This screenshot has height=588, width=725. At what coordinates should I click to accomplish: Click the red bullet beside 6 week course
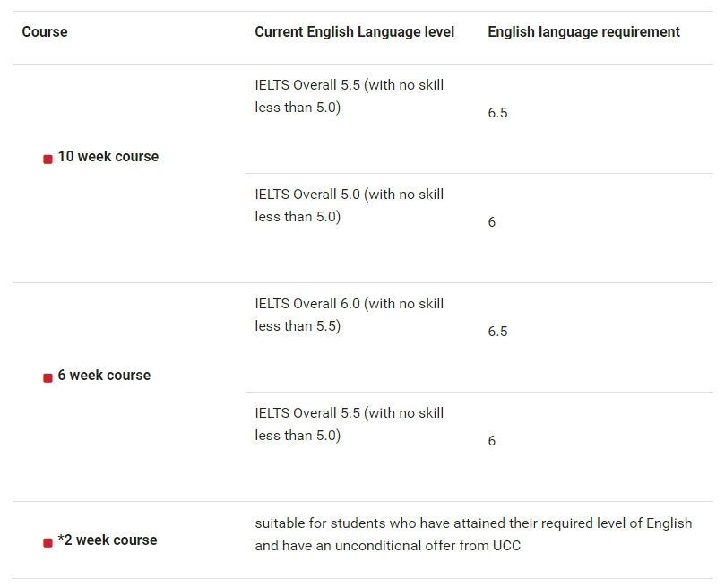[48, 377]
